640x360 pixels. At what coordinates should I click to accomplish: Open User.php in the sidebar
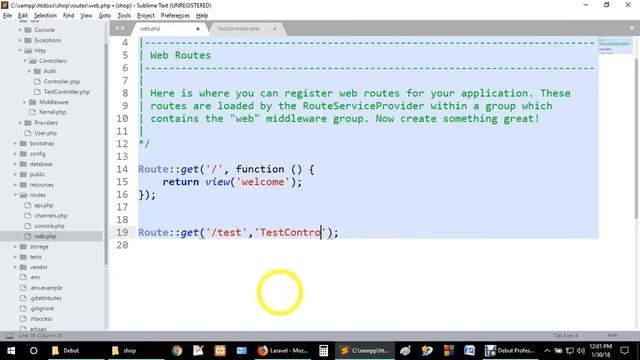click(45, 133)
